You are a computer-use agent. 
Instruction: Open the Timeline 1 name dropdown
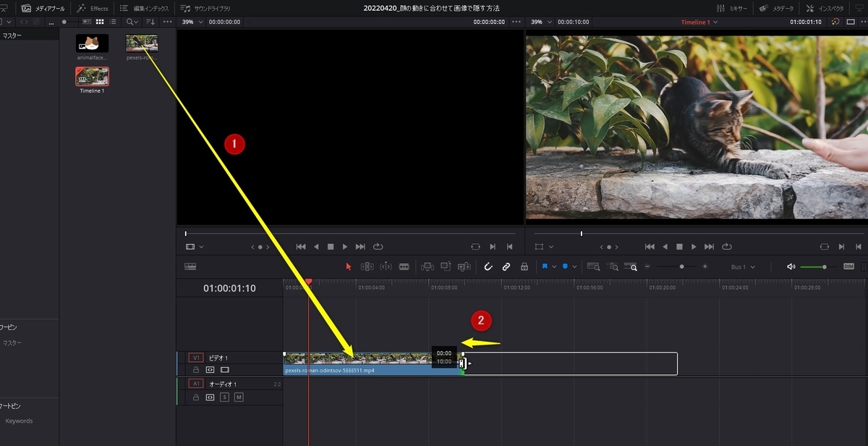(699, 22)
